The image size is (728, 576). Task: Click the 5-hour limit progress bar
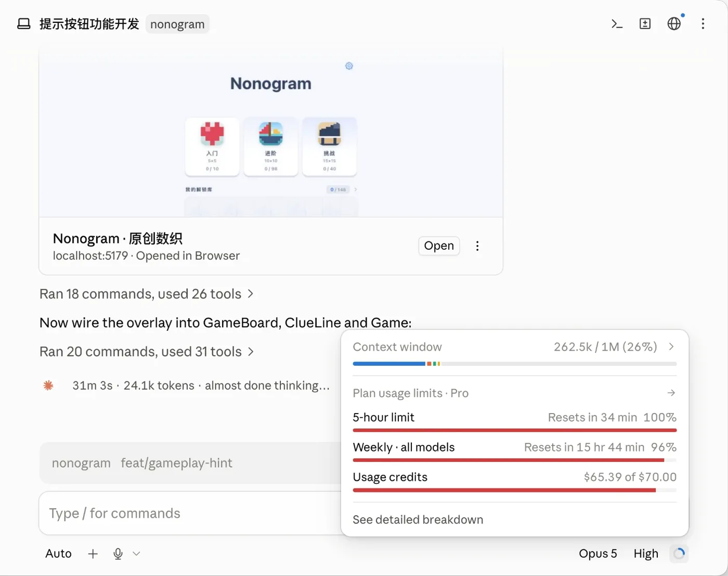tap(515, 430)
